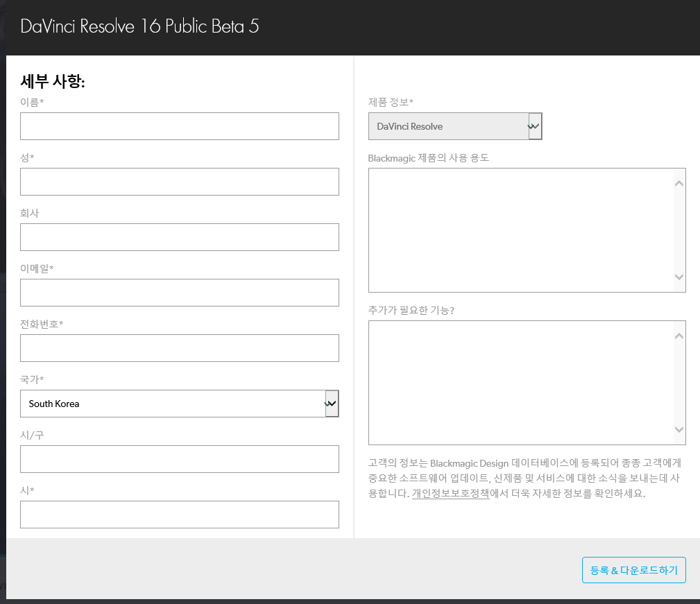700x604 pixels.
Task: Click the 이름 (first name) input field
Action: pyautogui.click(x=180, y=126)
